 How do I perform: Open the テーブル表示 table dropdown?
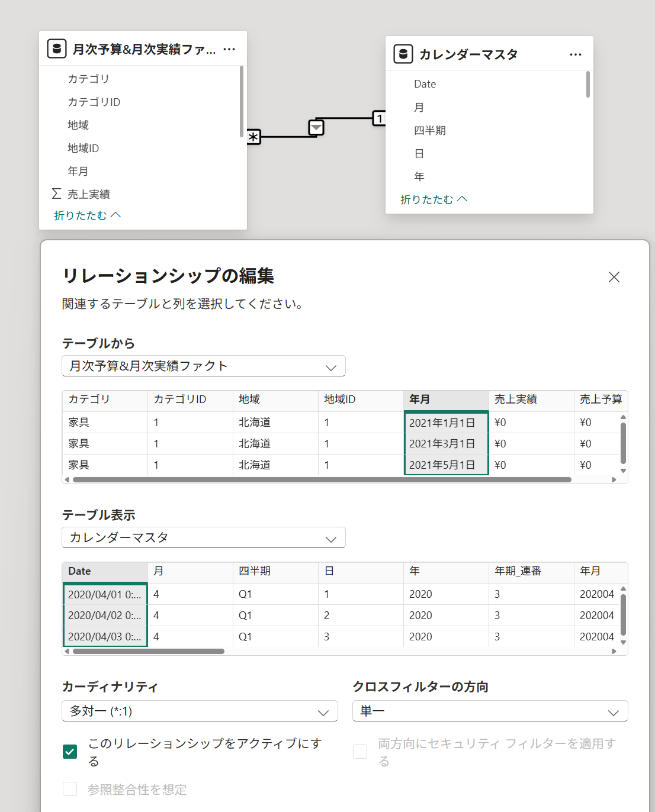(x=204, y=538)
